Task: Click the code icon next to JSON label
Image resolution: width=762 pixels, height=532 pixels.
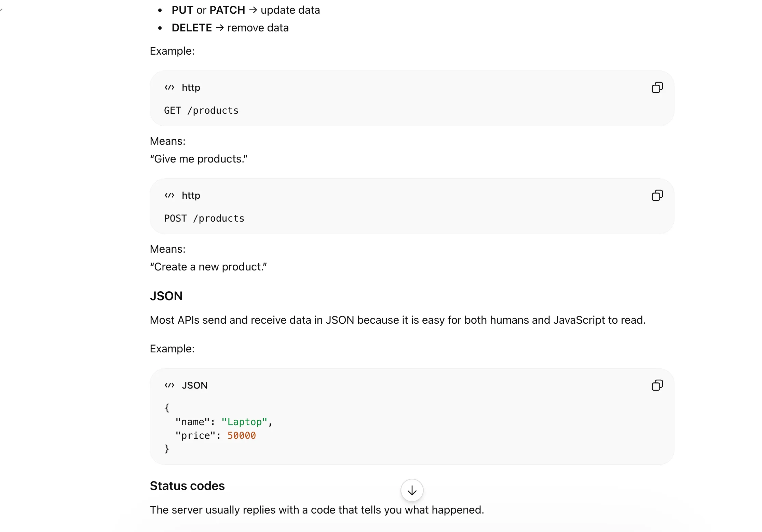Action: pyautogui.click(x=169, y=386)
